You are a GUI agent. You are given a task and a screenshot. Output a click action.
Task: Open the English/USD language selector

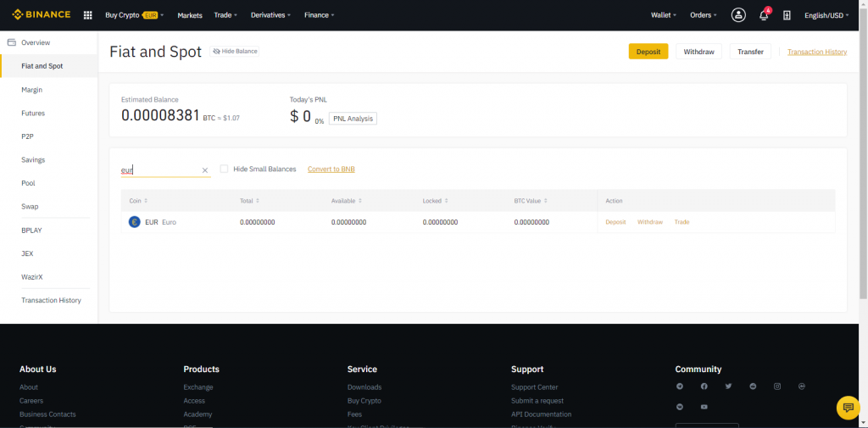(x=827, y=15)
